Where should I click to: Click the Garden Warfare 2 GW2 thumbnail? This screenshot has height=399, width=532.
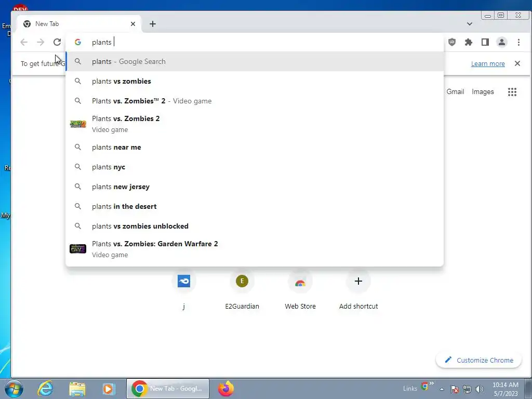[78, 249]
